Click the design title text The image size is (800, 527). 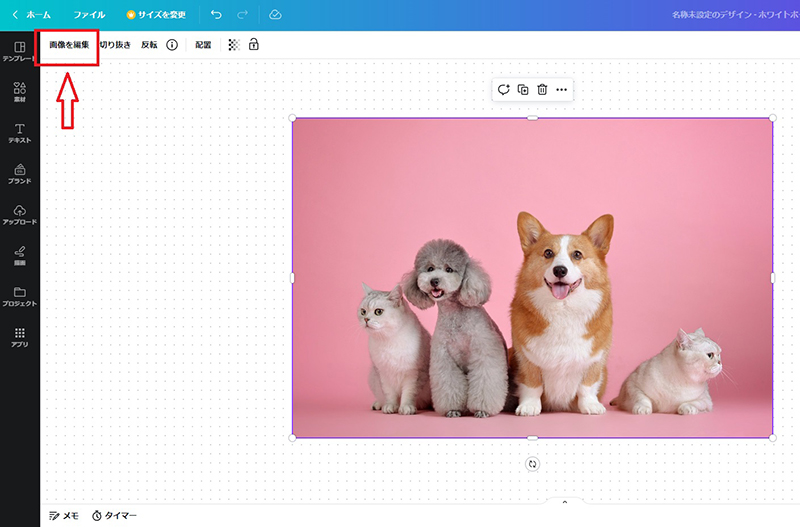(736, 15)
